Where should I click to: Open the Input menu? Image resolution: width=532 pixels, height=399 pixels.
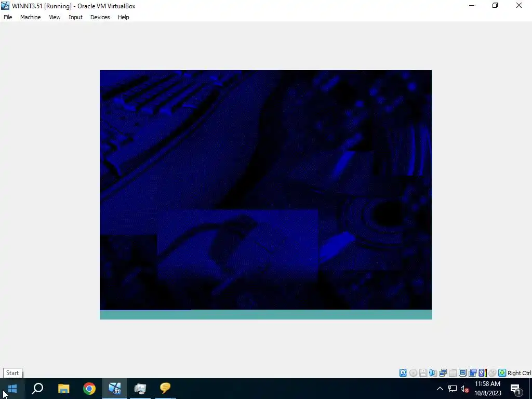75,17
